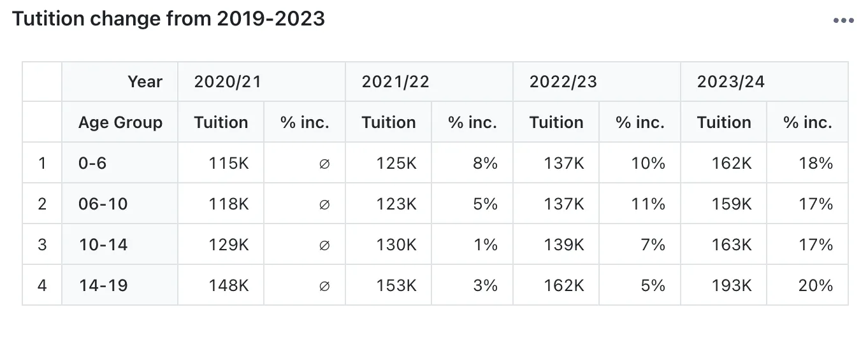Select the 193K tuition cell

click(723, 285)
